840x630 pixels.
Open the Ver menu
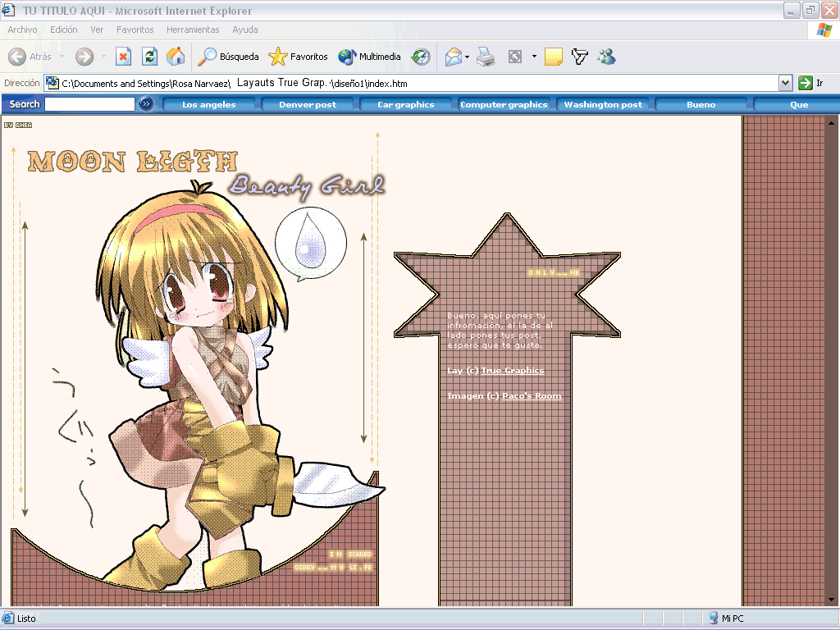click(97, 30)
